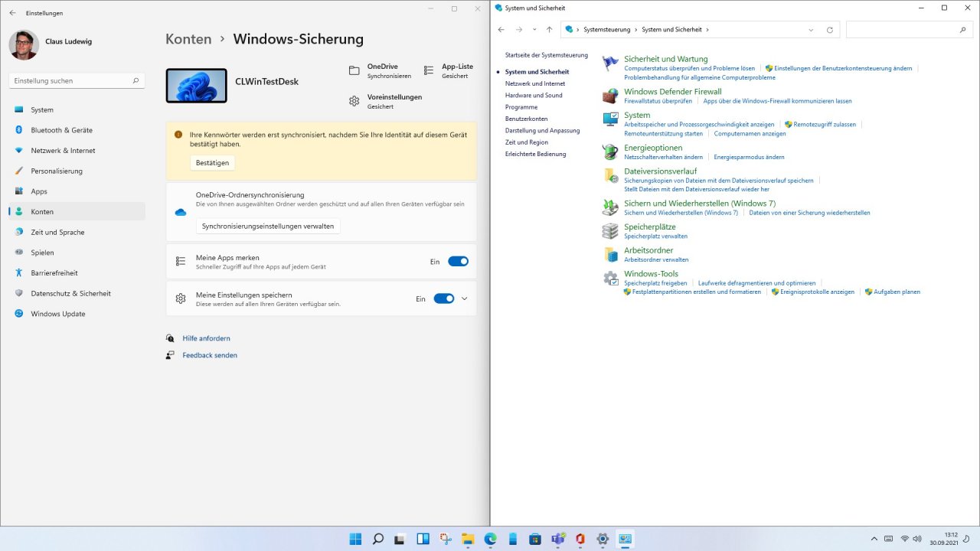Open the Start menu from the taskbar
980x551 pixels.
[356, 539]
